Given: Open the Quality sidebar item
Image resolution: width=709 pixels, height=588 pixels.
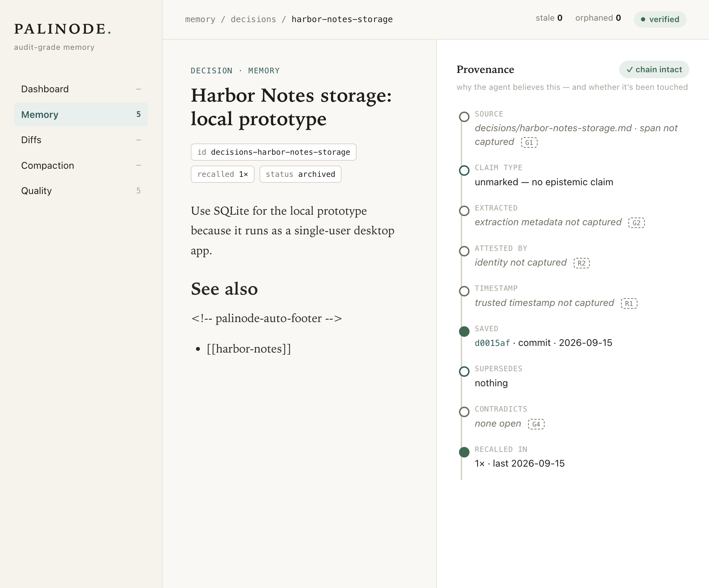Looking at the screenshot, I should tap(81, 191).
